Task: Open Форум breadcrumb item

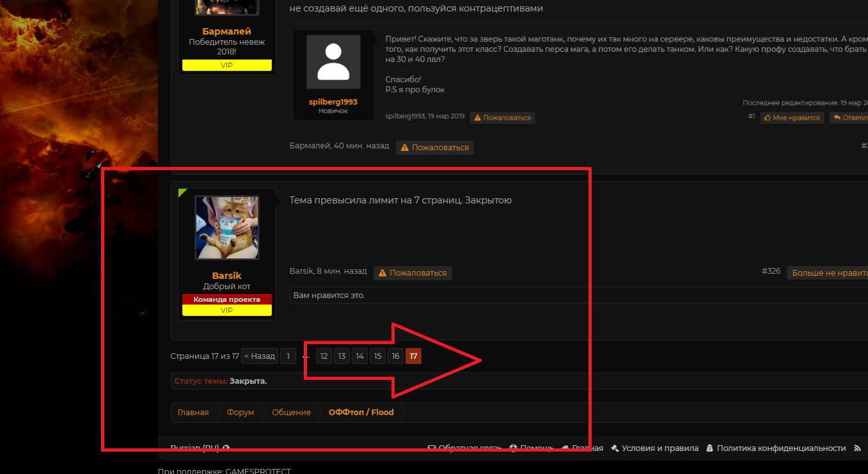Action: click(241, 413)
